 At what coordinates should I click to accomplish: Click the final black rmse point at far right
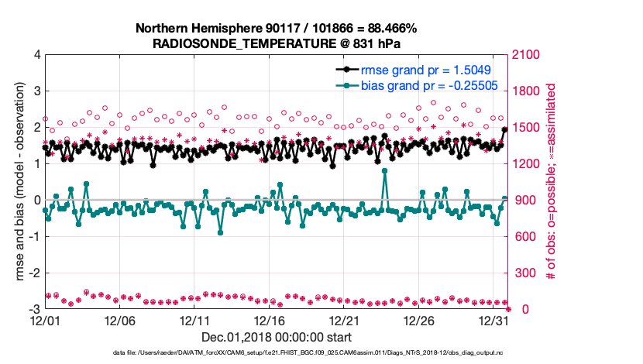point(505,130)
